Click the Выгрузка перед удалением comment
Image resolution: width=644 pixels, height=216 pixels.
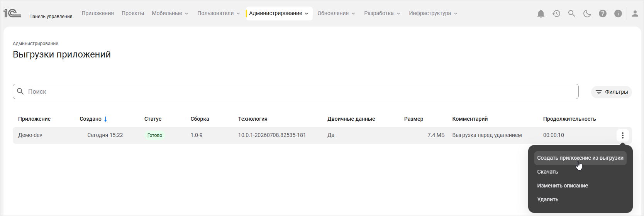[487, 135]
